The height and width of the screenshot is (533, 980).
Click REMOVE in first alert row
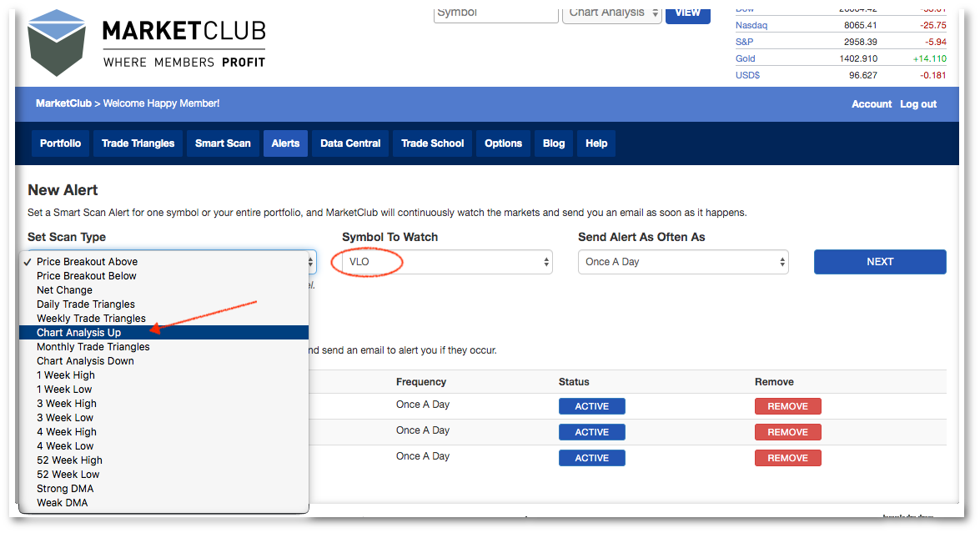[x=787, y=406]
